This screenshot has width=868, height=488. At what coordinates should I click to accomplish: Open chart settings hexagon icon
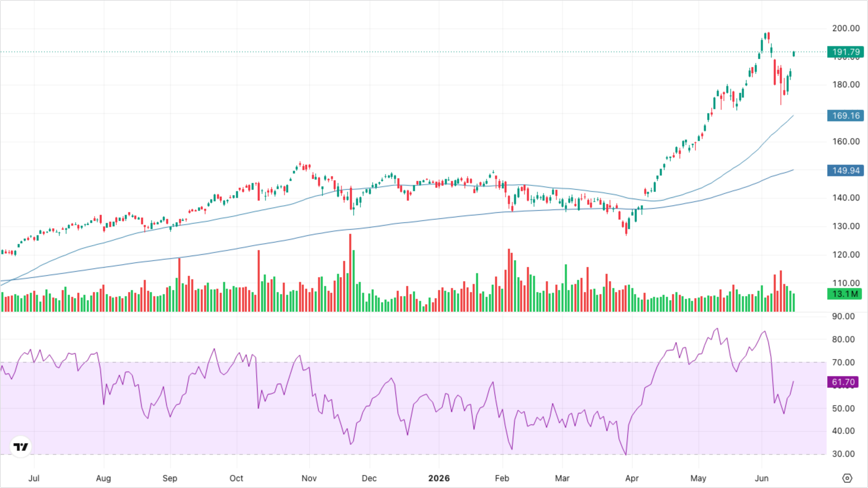pos(847,478)
